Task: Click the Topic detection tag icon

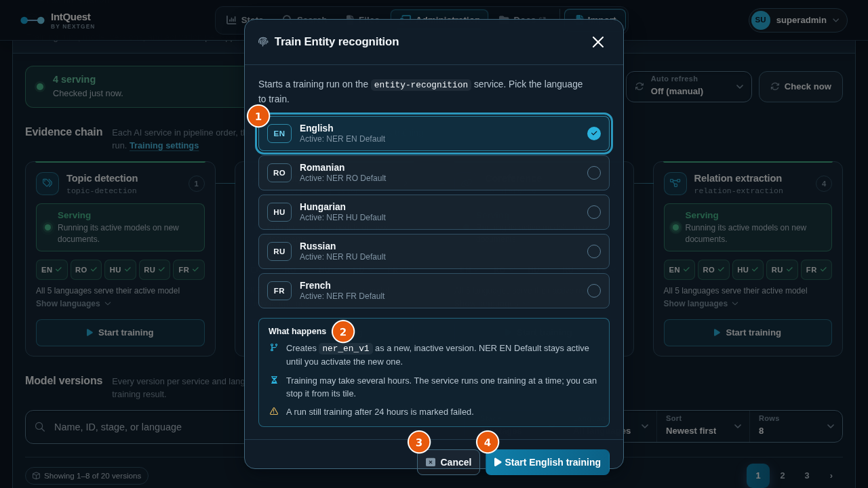Action: (x=47, y=184)
